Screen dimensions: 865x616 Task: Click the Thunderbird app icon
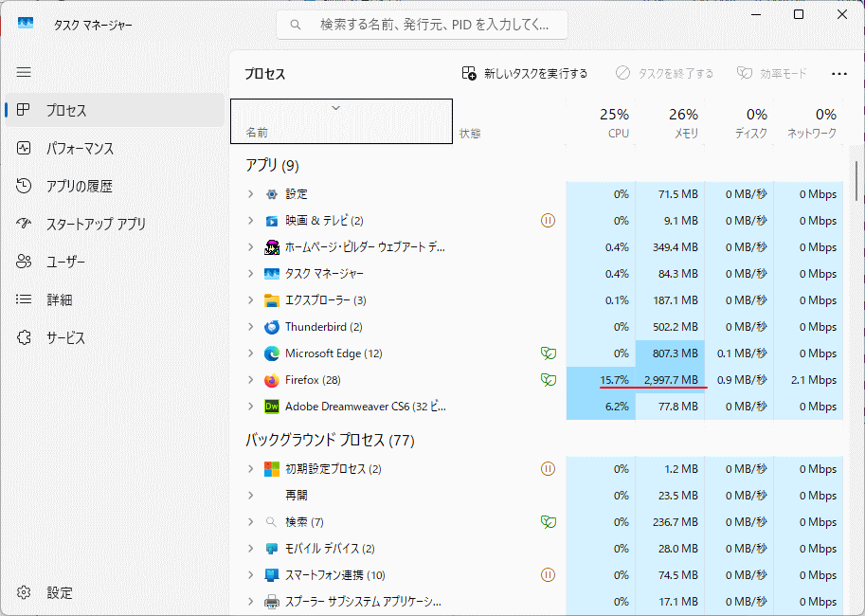tap(271, 327)
